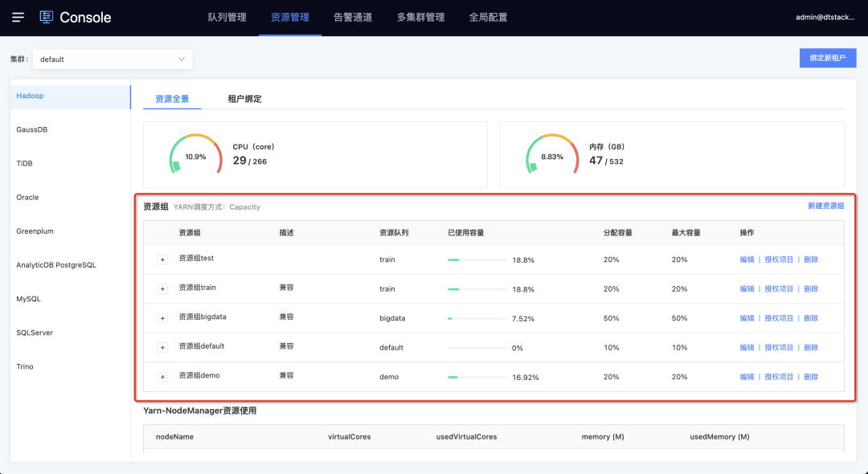The width and height of the screenshot is (868, 474).
Task: Click the 新建资源组 link
Action: [x=825, y=206]
